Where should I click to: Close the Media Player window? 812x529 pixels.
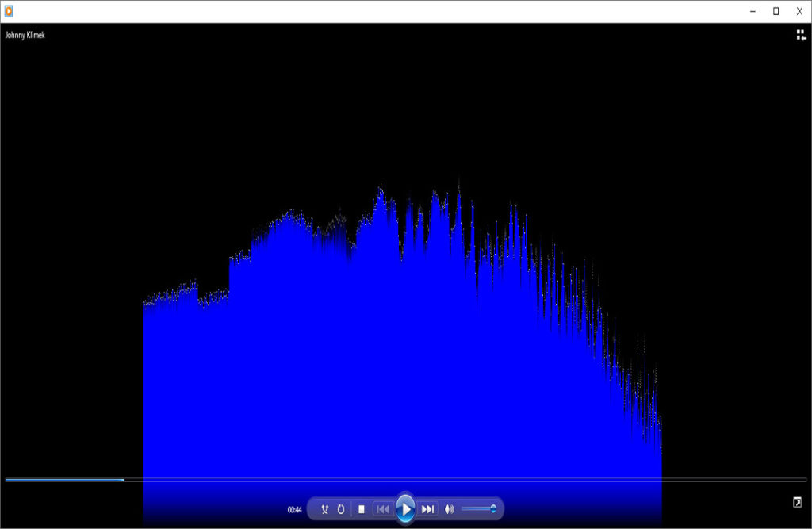pyautogui.click(x=799, y=11)
